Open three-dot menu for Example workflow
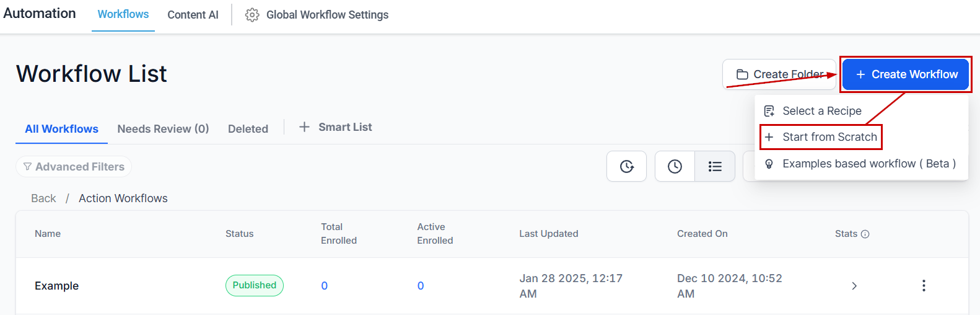Screen dimensions: 980x315 (x=924, y=285)
